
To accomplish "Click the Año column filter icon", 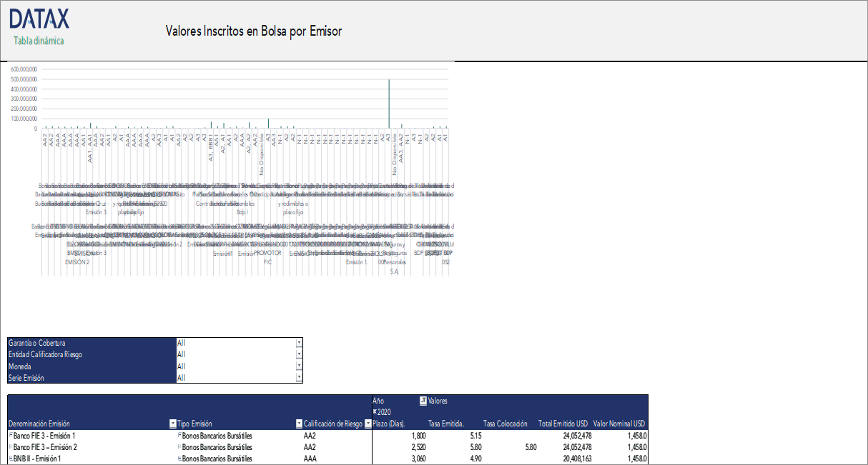I will (x=424, y=401).
